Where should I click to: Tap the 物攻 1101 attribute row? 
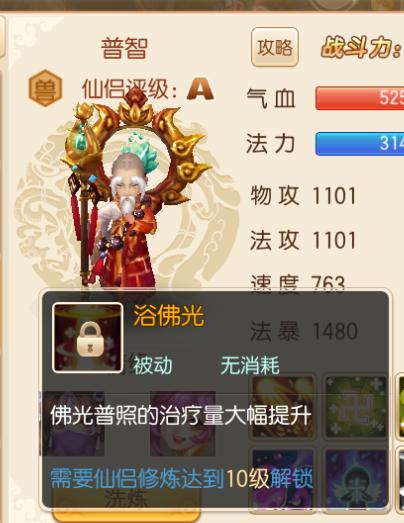coord(303,195)
